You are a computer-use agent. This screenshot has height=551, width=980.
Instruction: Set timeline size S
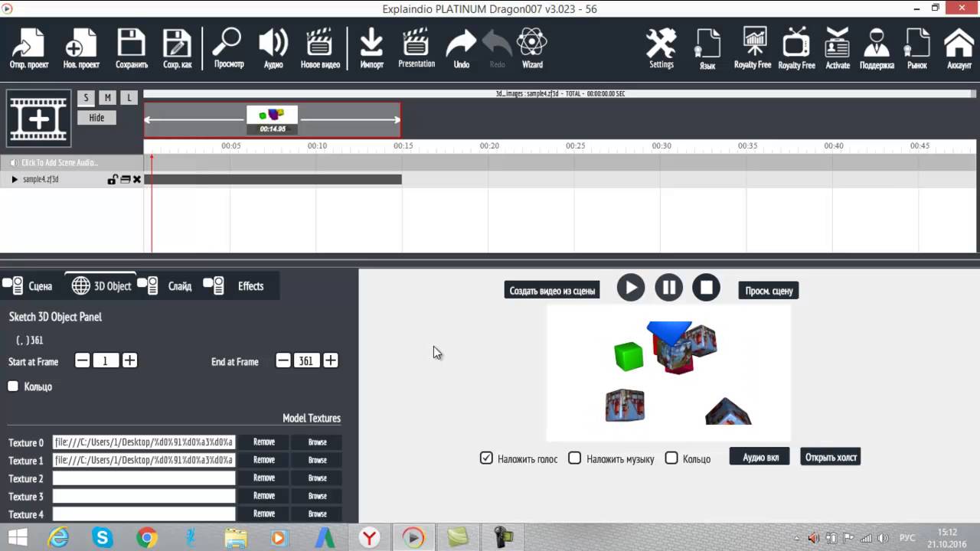point(86,98)
